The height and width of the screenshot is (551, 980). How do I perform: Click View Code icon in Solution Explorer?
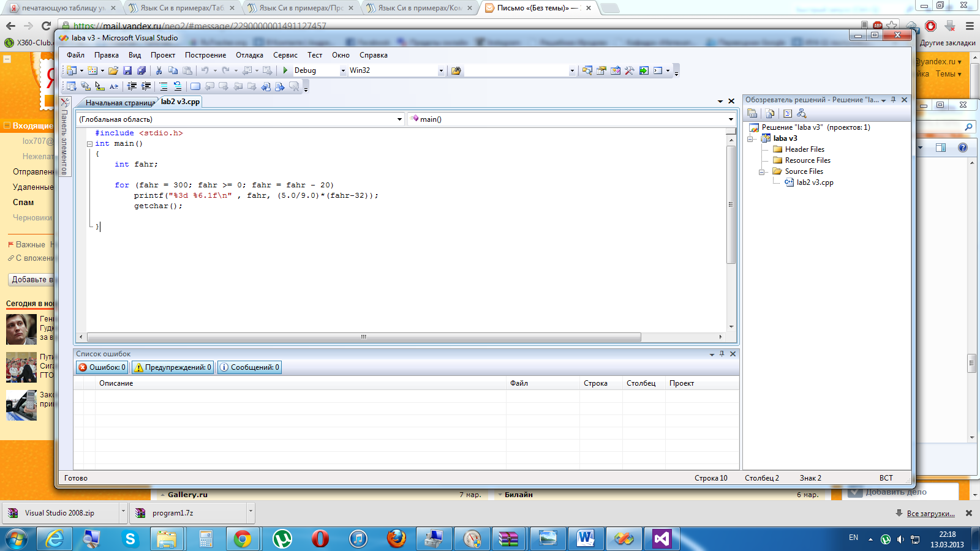(788, 113)
